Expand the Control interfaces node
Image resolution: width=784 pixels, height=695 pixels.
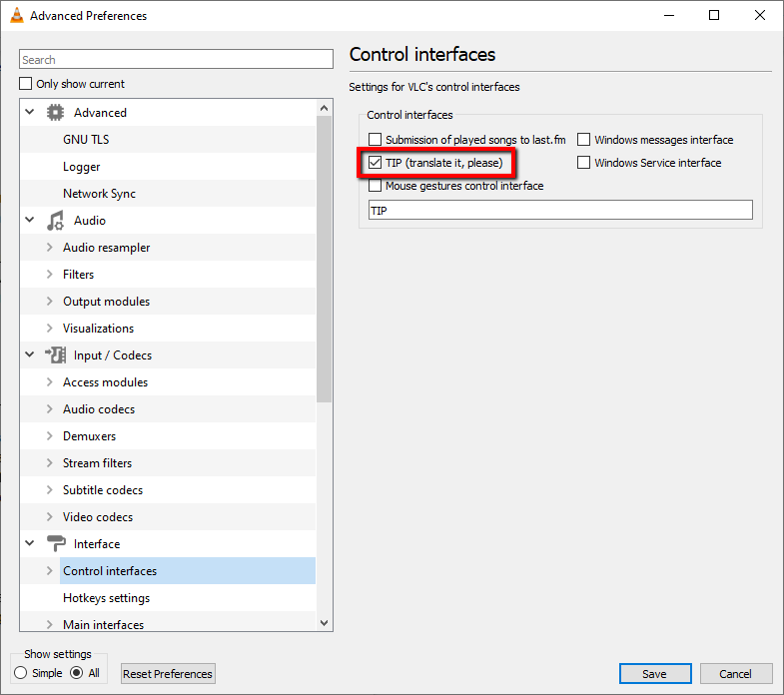(x=49, y=571)
